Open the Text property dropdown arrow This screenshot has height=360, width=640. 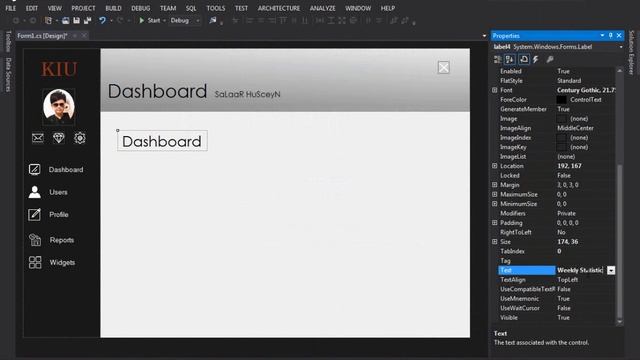tap(611, 270)
